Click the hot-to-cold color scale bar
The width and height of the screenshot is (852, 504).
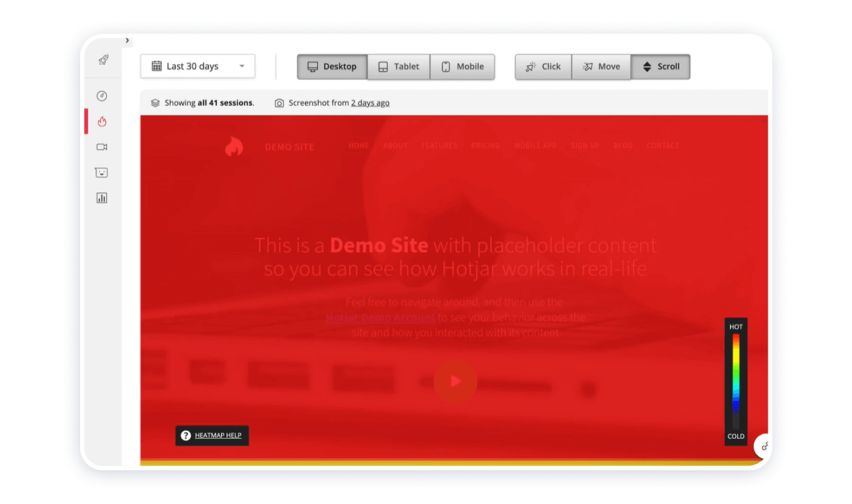736,381
